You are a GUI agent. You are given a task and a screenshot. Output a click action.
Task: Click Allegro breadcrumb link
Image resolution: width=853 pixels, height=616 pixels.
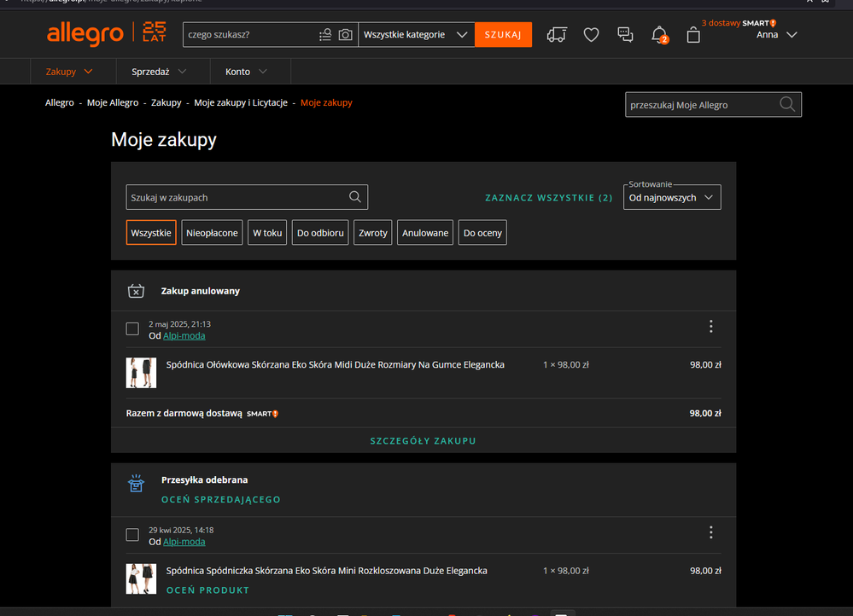60,102
